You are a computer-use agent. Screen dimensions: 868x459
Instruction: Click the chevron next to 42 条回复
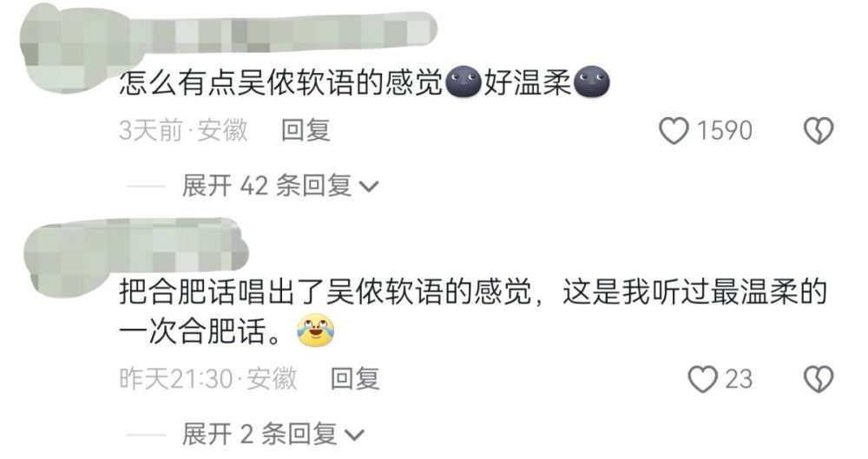tap(369, 187)
